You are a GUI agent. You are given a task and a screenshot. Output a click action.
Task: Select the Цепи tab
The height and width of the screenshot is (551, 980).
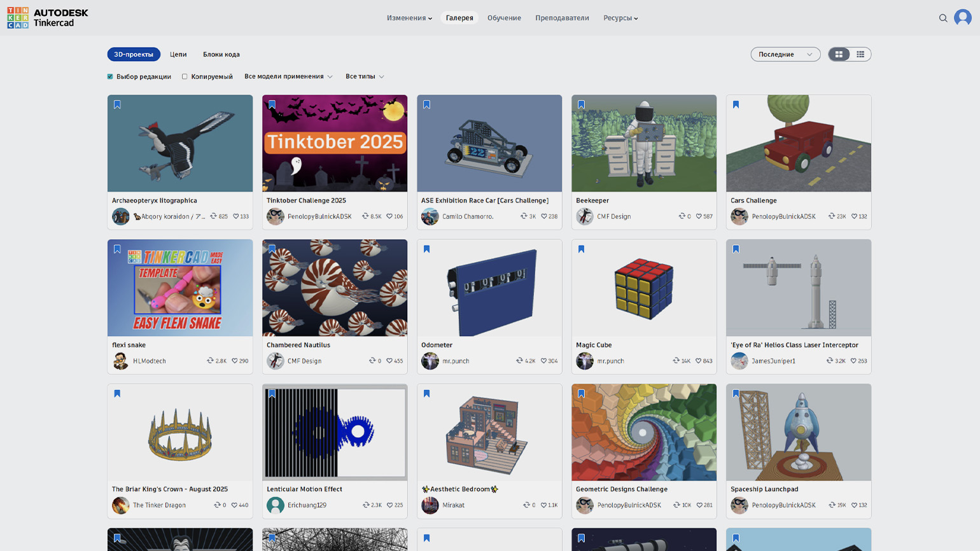coord(178,55)
